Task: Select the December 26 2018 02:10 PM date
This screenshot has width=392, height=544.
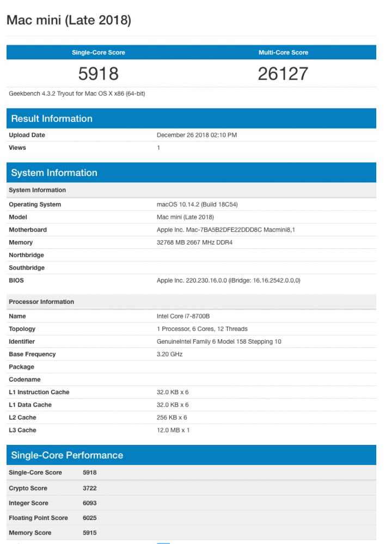Action: point(197,135)
